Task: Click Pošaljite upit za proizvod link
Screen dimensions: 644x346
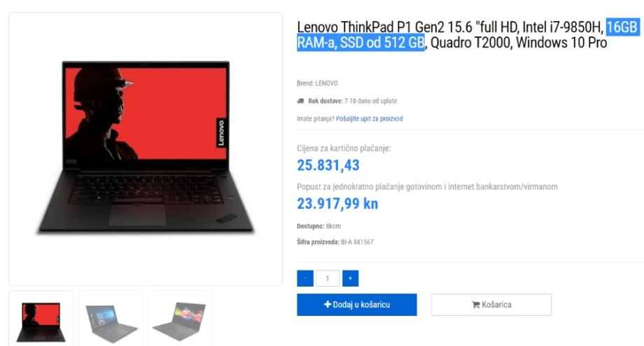Action: [x=369, y=118]
